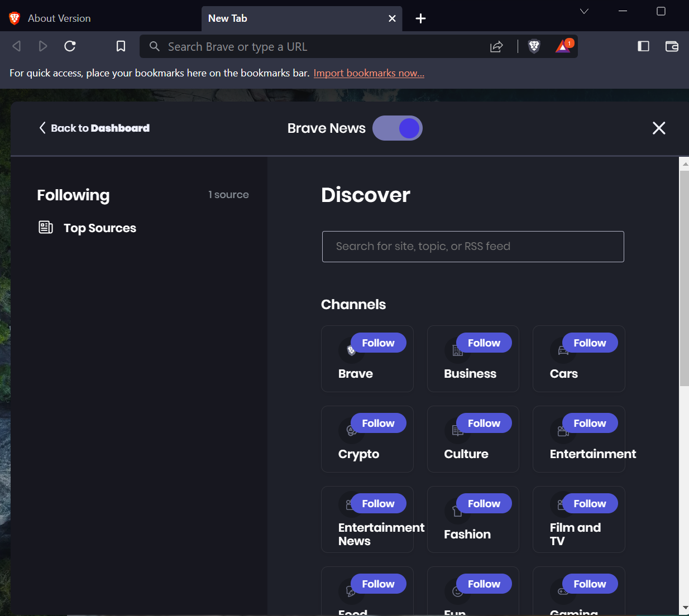The height and width of the screenshot is (616, 689).
Task: Follow the Food channel
Action: click(378, 584)
